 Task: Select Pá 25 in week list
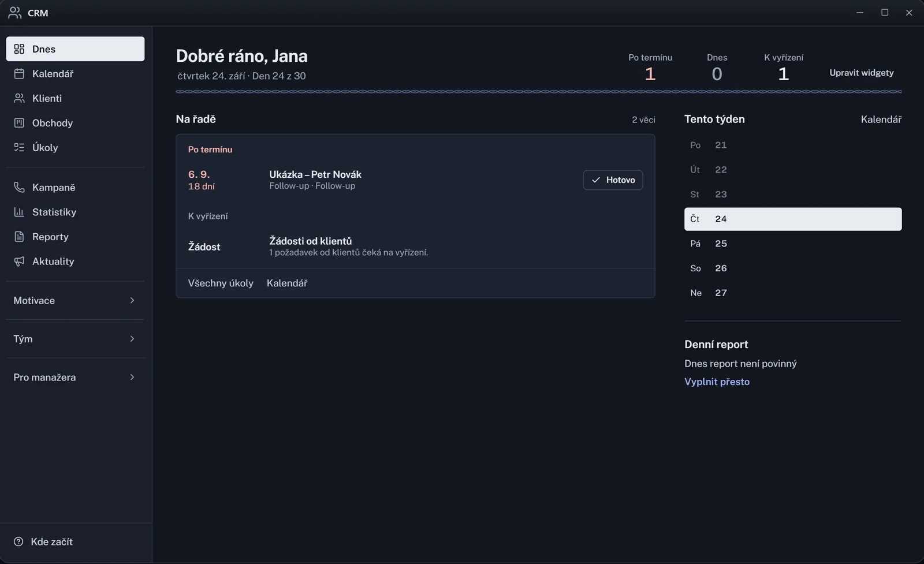click(x=793, y=244)
